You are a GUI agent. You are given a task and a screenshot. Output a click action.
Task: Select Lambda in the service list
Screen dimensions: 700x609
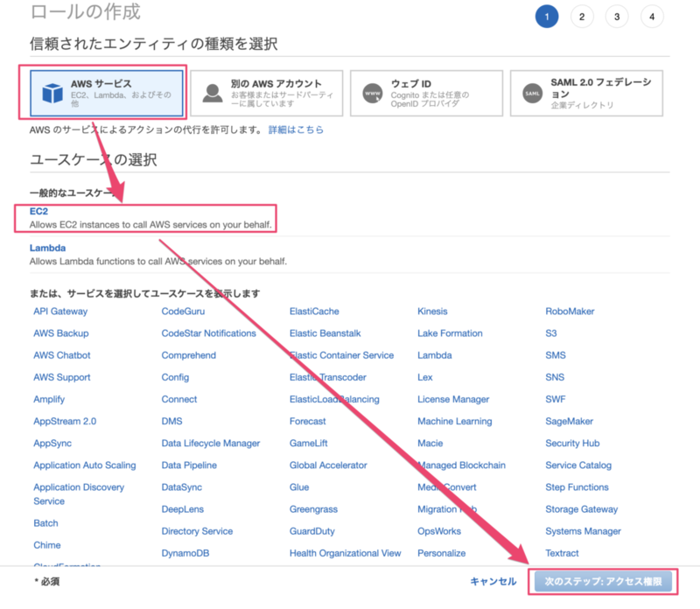[x=435, y=355]
